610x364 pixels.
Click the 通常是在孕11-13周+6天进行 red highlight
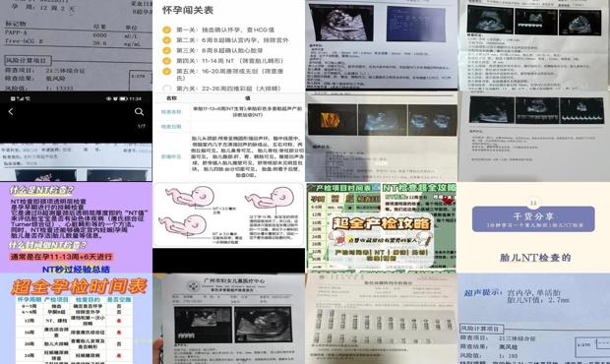click(61, 257)
